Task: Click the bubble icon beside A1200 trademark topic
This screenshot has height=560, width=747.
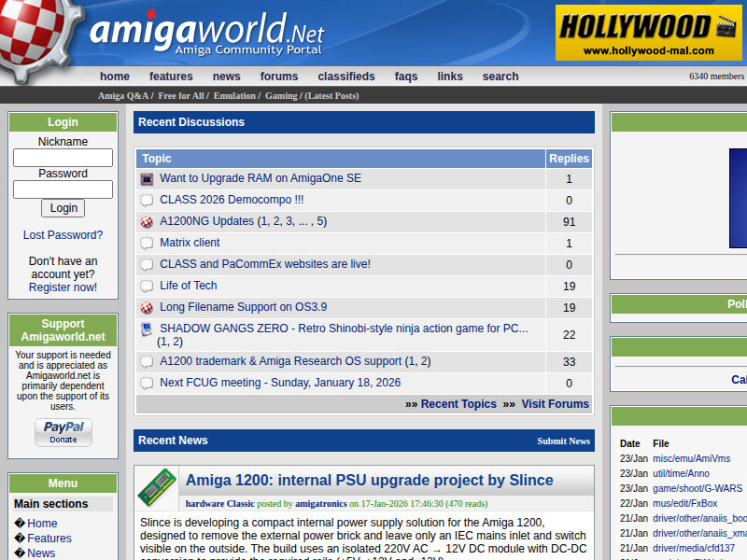Action: click(147, 362)
